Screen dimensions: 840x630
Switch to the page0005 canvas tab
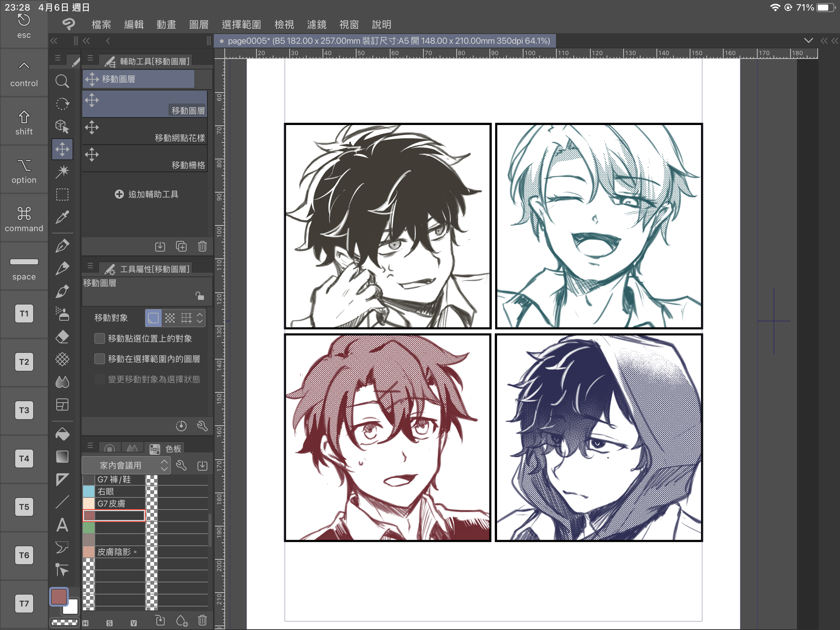tap(384, 41)
